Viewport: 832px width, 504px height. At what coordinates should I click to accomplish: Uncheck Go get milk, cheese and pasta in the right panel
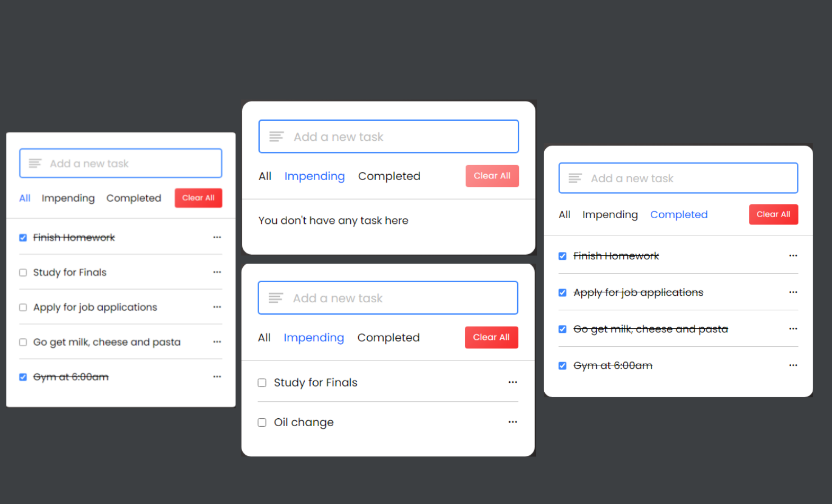click(x=562, y=329)
